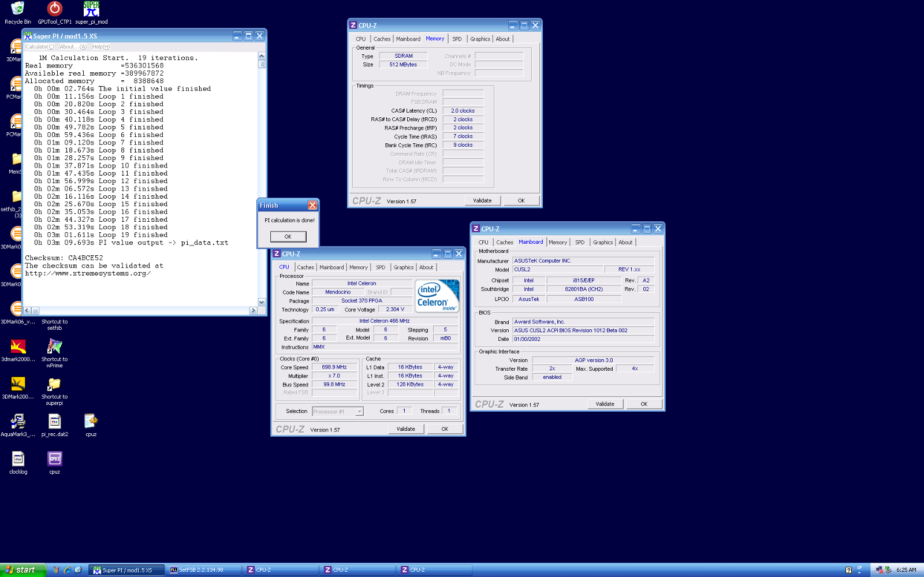Click the system tray clock showing 6:25 AM
Screen dimensions: 924x577
(906, 570)
